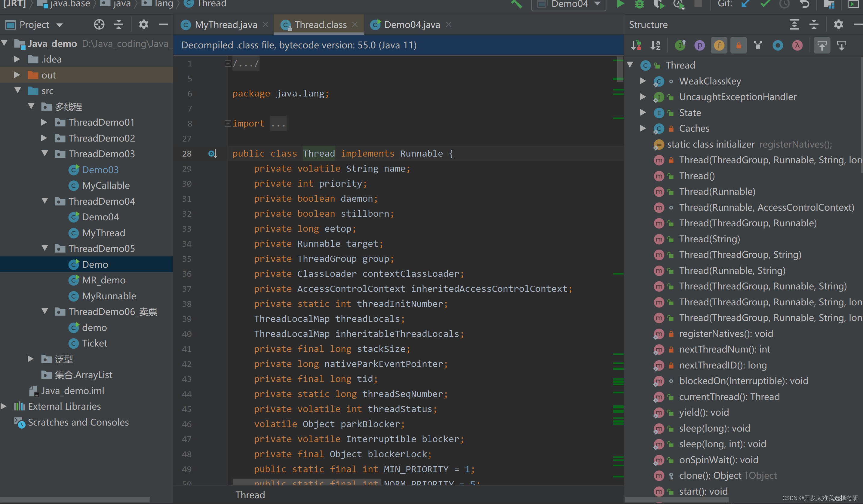
Task: Click the locate target icon in Project panel
Action: (99, 25)
